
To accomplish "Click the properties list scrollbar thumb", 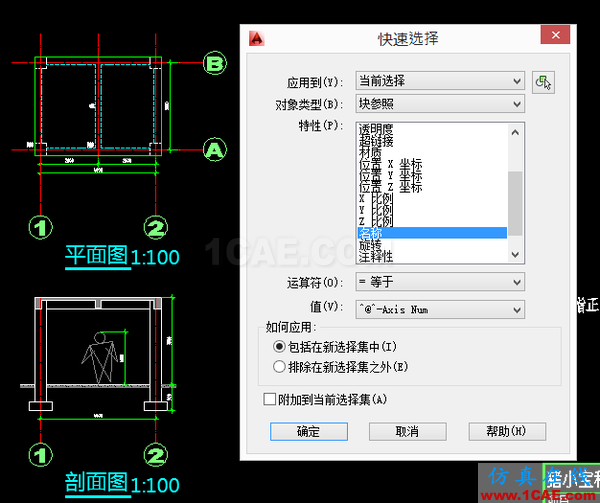I will (515, 203).
